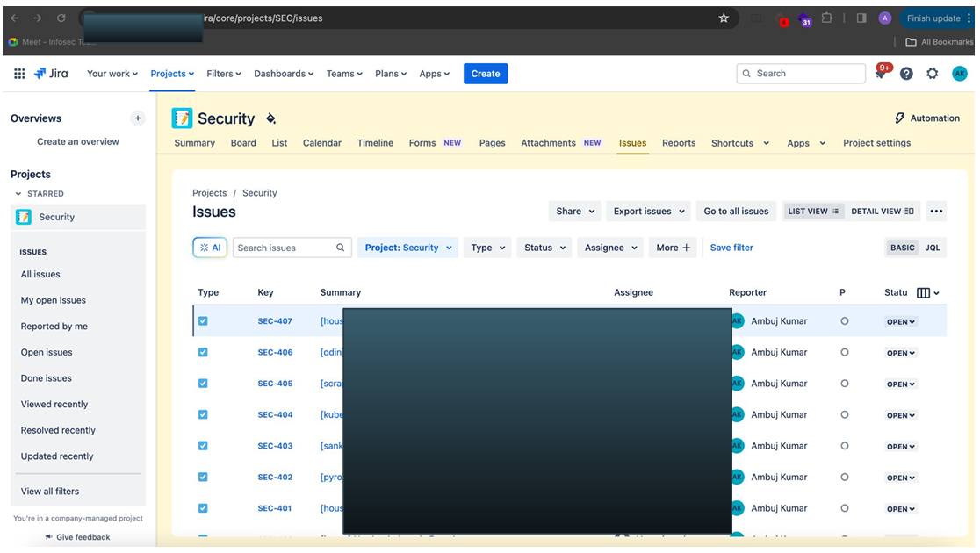The image size is (980, 553).
Task: Click Go to all issues
Action: click(736, 212)
